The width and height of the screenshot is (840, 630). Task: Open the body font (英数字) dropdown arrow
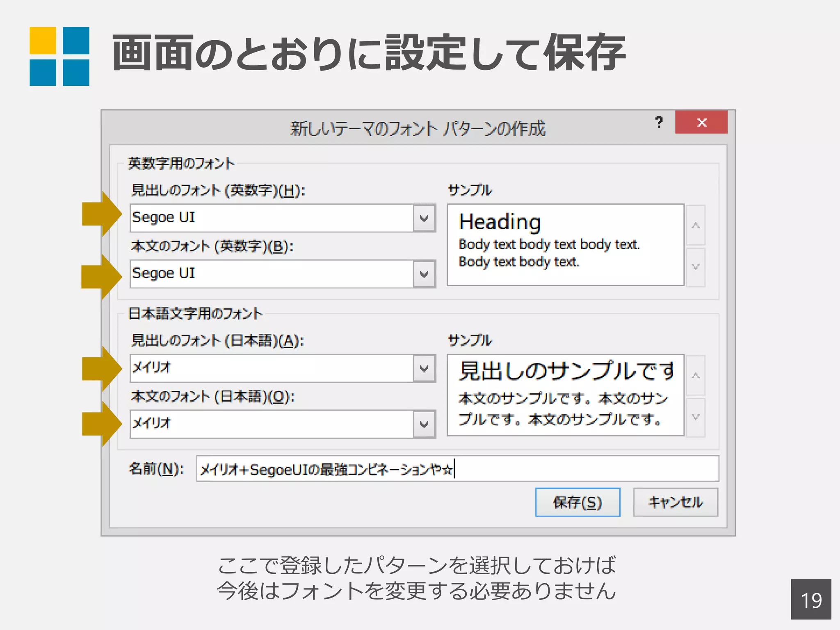[x=424, y=274]
